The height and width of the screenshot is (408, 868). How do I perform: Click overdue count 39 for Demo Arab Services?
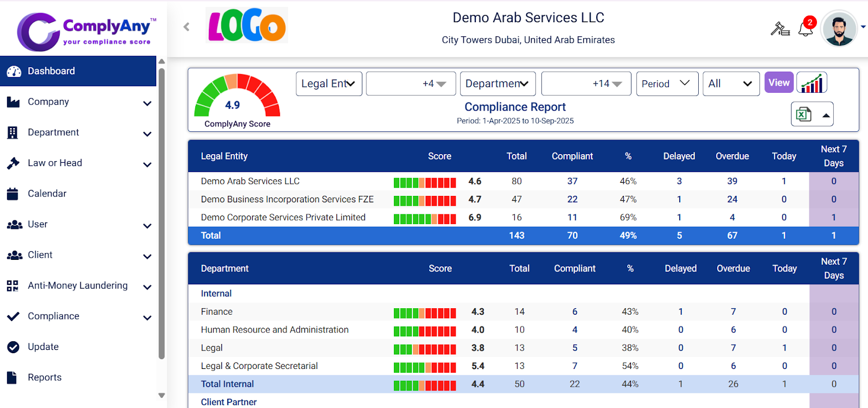(732, 181)
